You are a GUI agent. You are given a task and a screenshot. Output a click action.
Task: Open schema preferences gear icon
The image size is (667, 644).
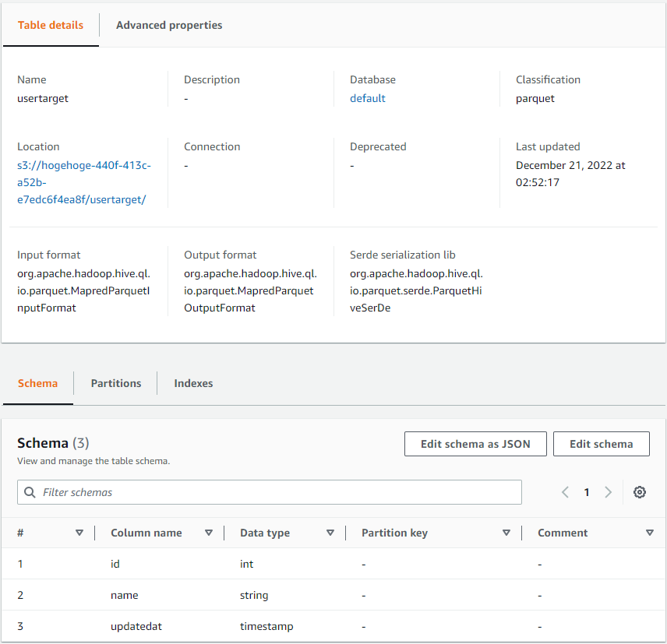point(640,492)
